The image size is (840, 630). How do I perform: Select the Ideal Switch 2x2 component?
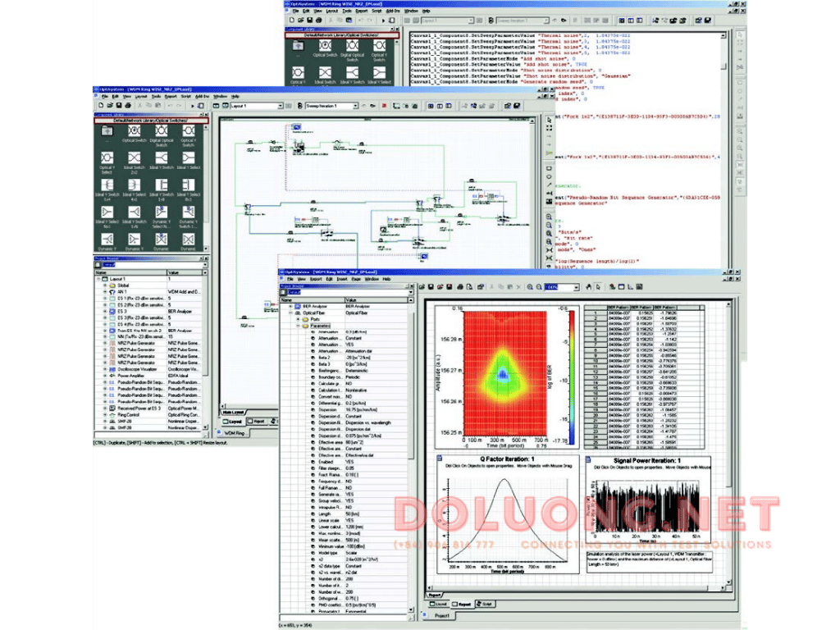click(132, 158)
